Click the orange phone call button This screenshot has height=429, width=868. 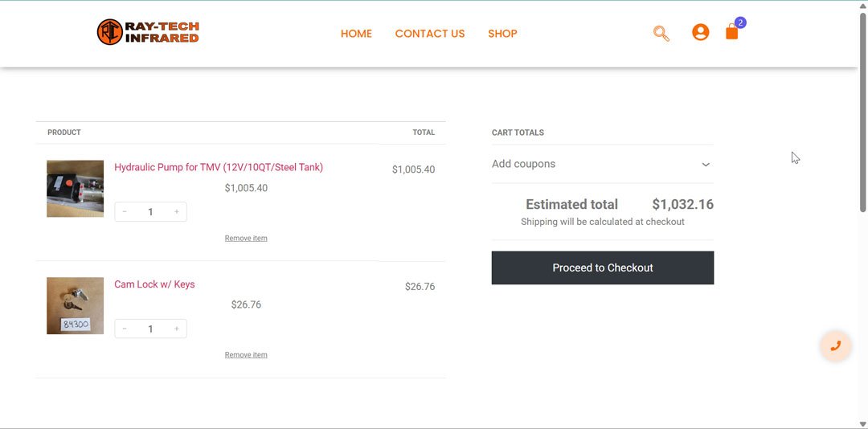pyautogui.click(x=836, y=346)
